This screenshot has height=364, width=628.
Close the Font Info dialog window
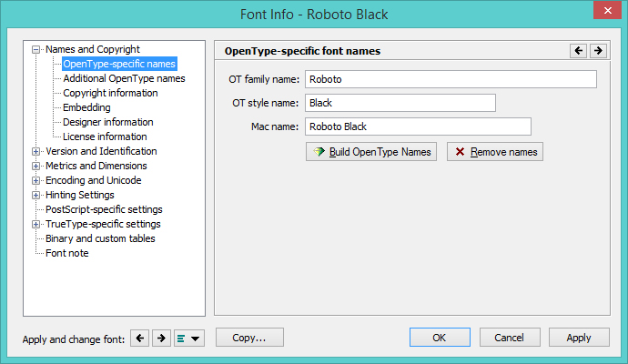(606, 11)
